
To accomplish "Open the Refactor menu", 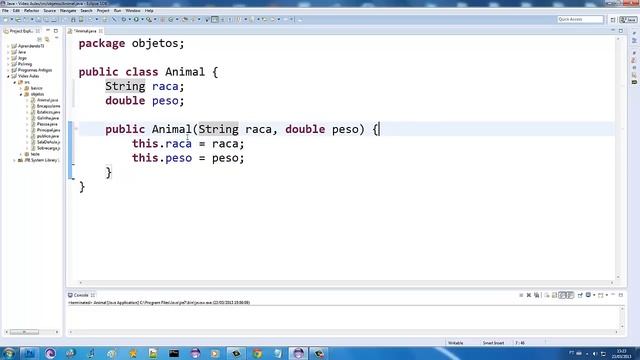I will pos(31,11).
